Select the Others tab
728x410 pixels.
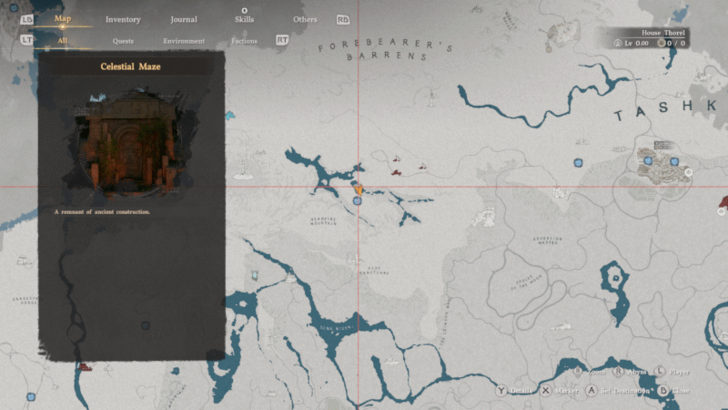coord(305,20)
